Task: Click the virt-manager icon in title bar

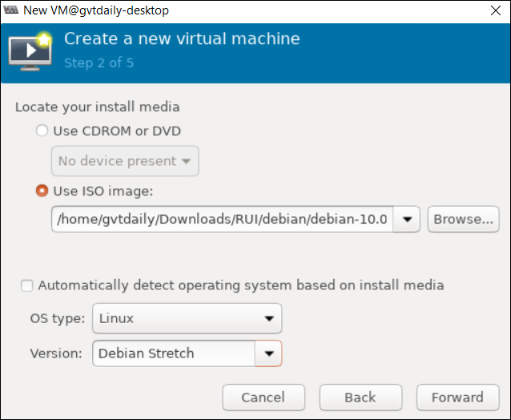Action: pyautogui.click(x=10, y=10)
